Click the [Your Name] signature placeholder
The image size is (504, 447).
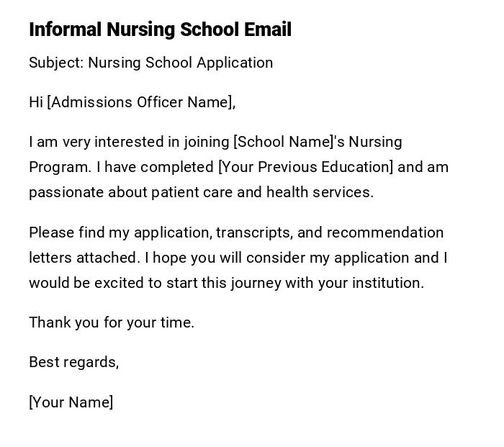point(71,402)
